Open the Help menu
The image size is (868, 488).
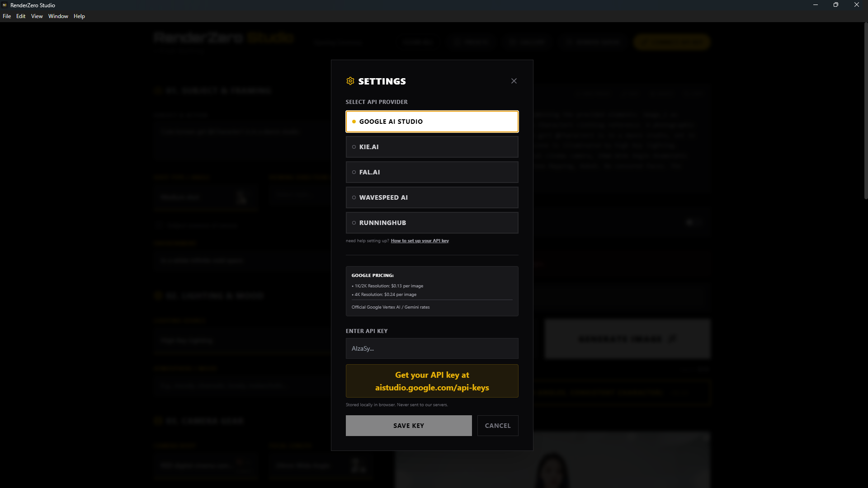coord(79,16)
